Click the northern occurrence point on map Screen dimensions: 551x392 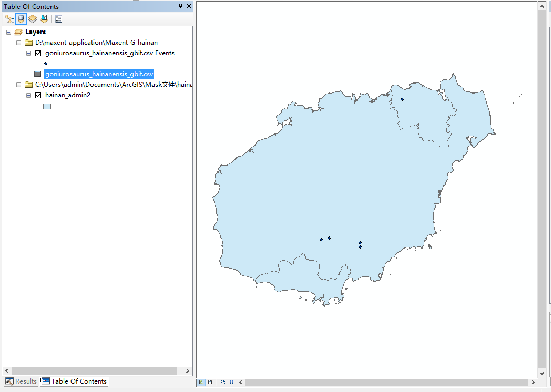[x=402, y=99]
